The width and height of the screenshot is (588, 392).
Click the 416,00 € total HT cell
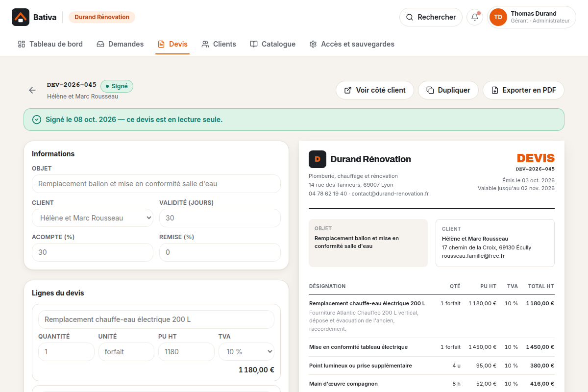pos(542,384)
